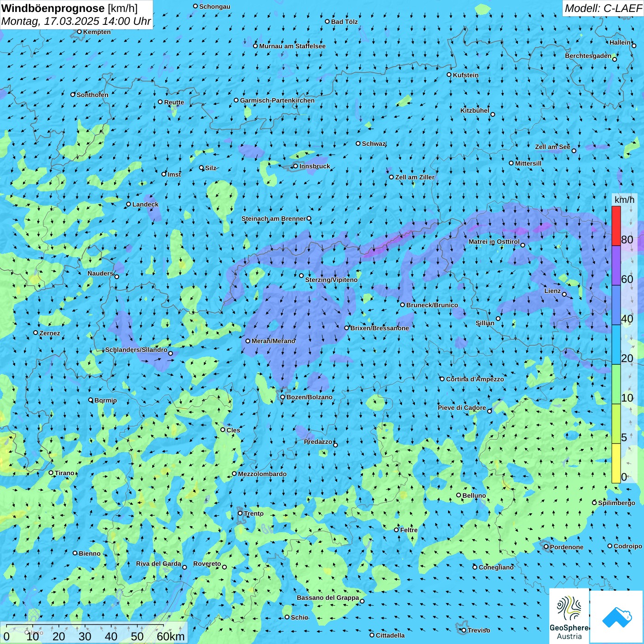Click the Cortina d'Ampezzo label

pyautogui.click(x=475, y=379)
